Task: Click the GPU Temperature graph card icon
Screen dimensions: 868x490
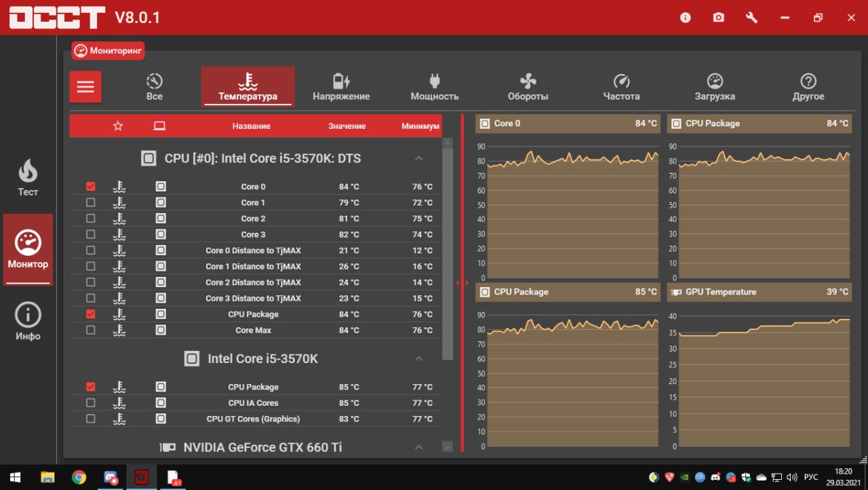Action: click(x=676, y=292)
